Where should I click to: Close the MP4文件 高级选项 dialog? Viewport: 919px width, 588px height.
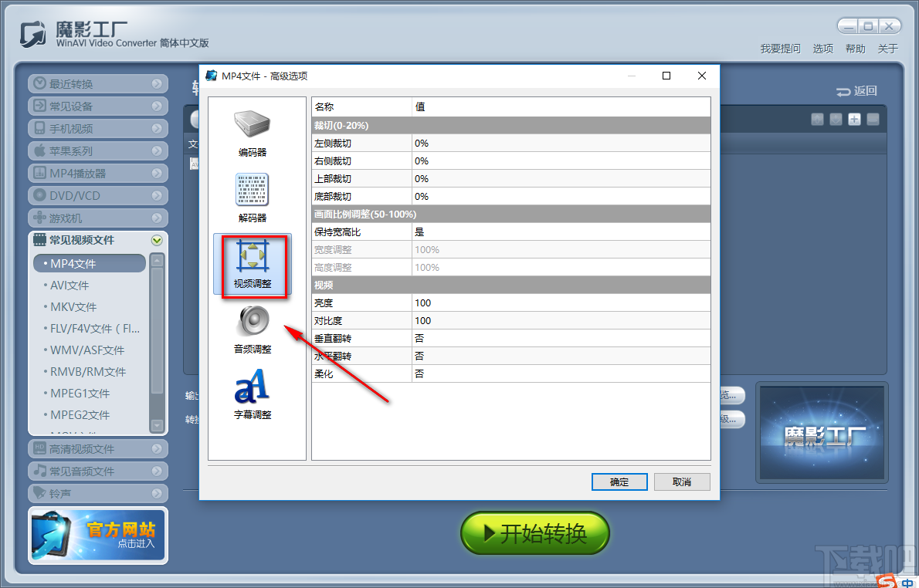[x=701, y=76]
